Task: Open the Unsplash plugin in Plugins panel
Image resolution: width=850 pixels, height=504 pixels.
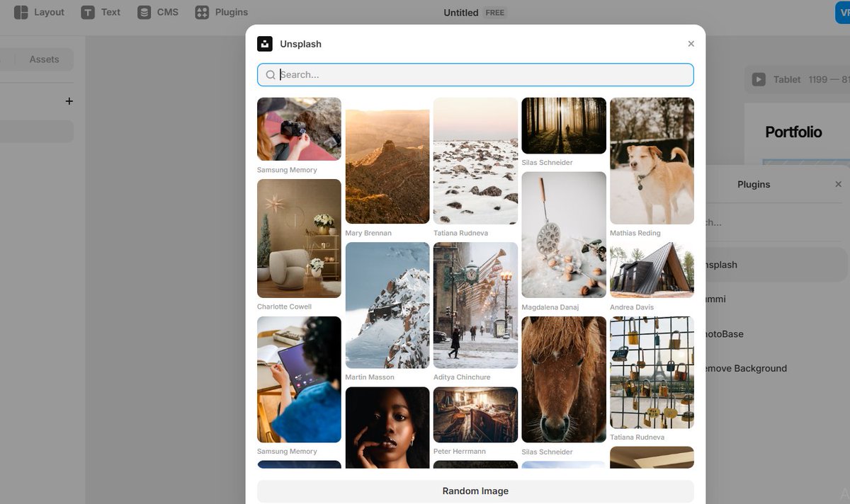Action: pos(772,265)
